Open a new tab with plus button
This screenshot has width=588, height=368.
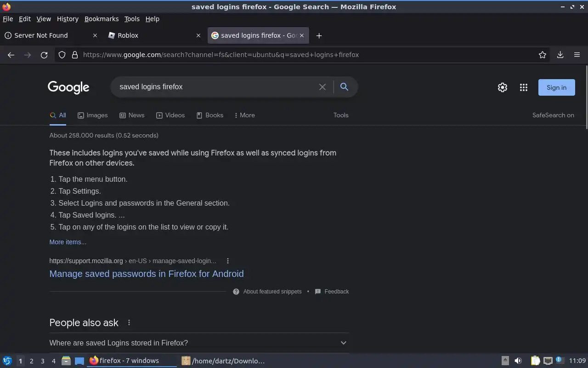click(319, 35)
